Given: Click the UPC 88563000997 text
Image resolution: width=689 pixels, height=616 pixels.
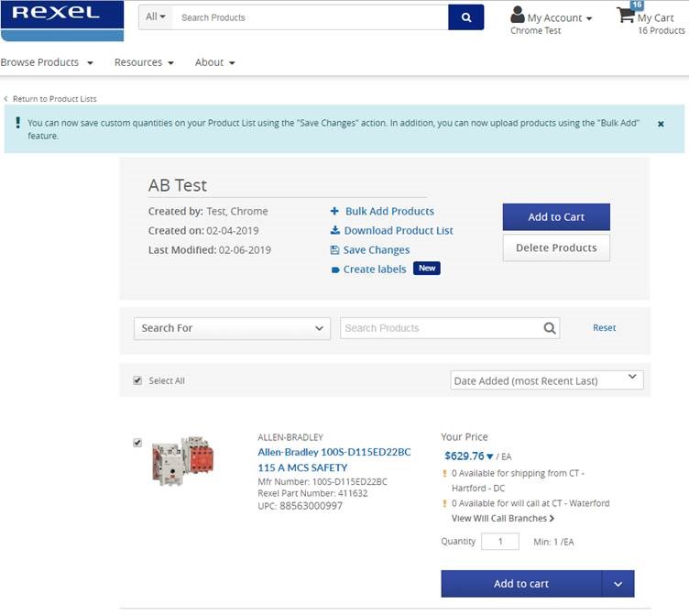Looking at the screenshot, I should point(301,506).
